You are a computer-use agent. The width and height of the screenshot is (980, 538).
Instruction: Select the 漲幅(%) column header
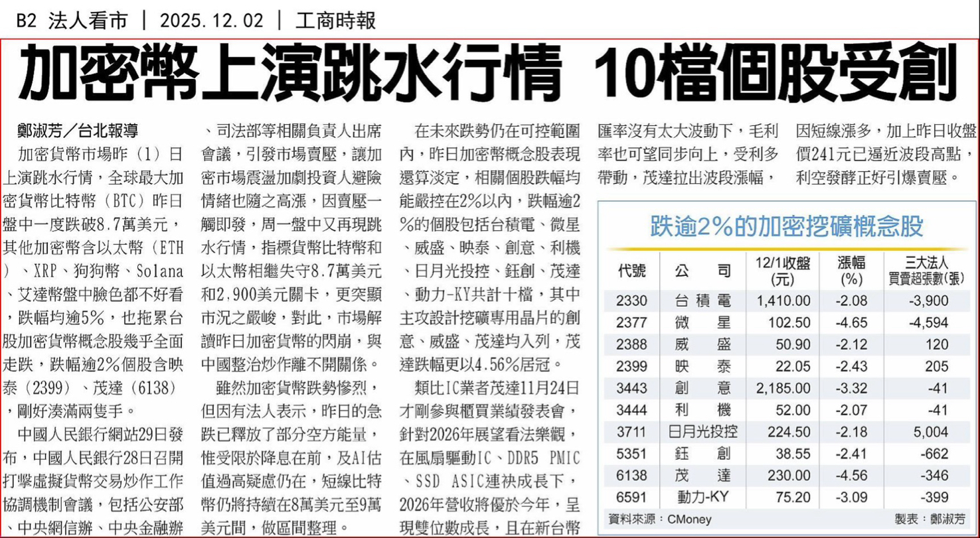pos(850,271)
